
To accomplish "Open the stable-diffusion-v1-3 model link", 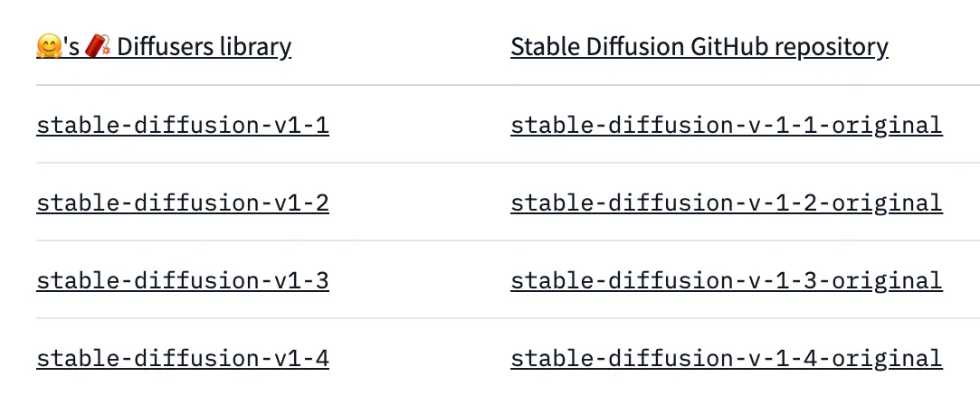I will [x=183, y=280].
